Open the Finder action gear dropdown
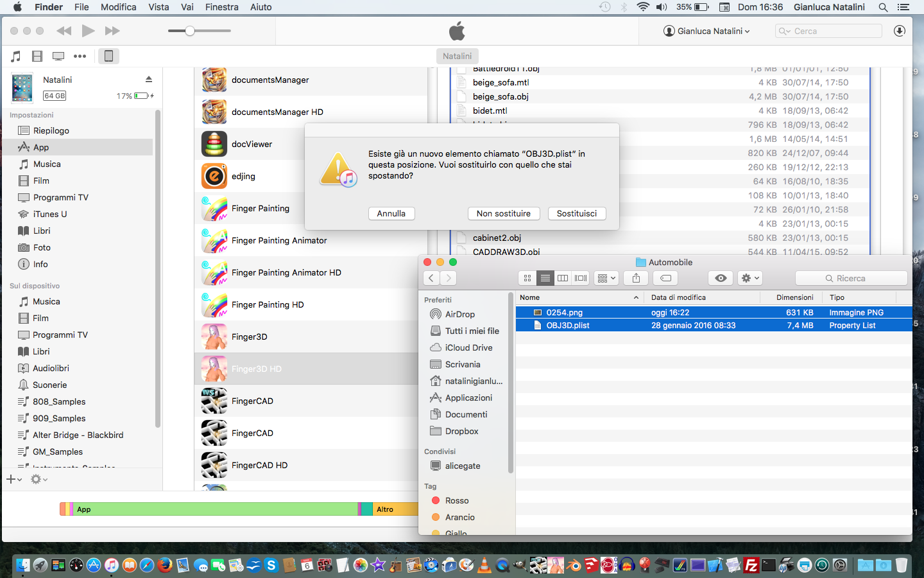The height and width of the screenshot is (578, 924). 749,278
